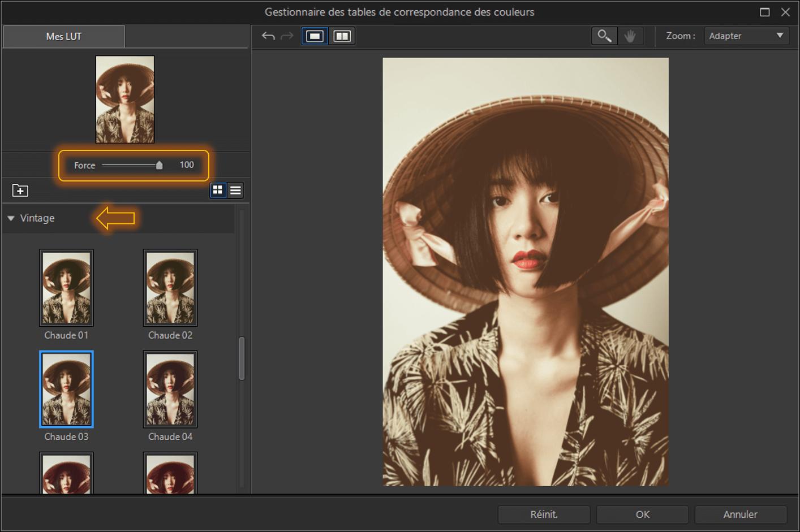Select the magnifier zoom tool
Screen dimensions: 800x532
(x=604, y=36)
